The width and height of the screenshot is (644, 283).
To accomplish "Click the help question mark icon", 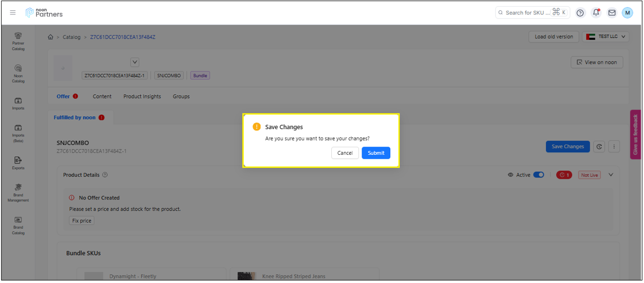I will (x=580, y=13).
